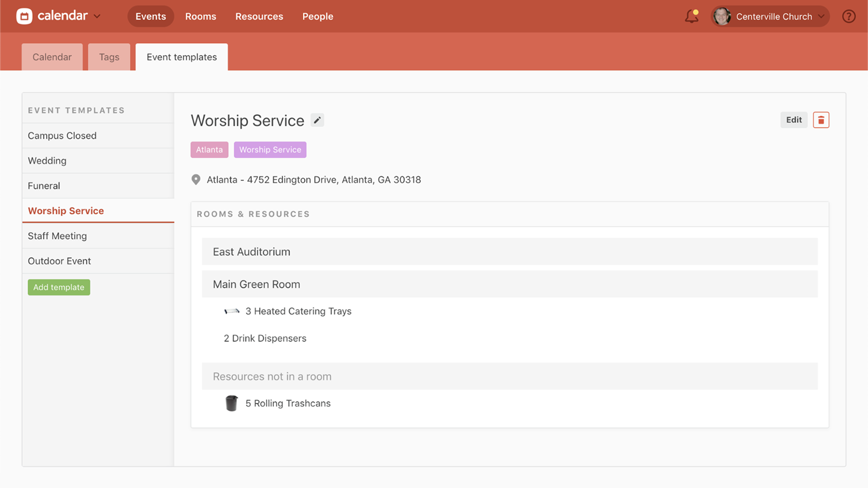Click the user avatar photo in the header
Screen dimensions: 868x488
(x=722, y=16)
